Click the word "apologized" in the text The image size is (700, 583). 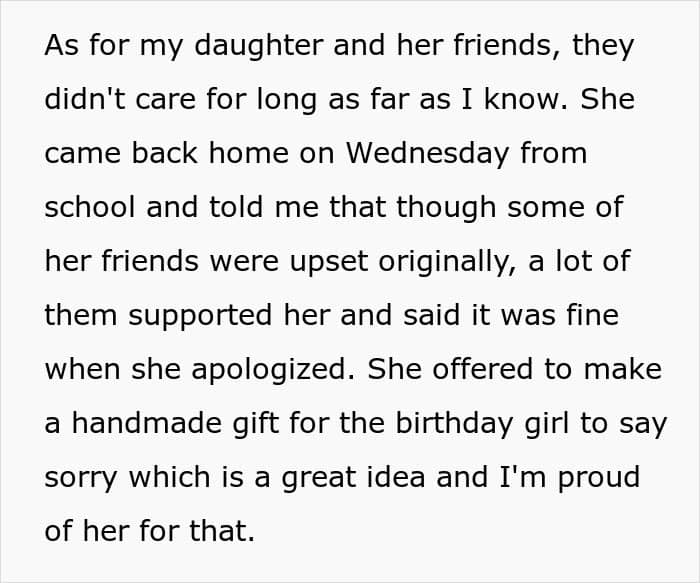[275, 371]
